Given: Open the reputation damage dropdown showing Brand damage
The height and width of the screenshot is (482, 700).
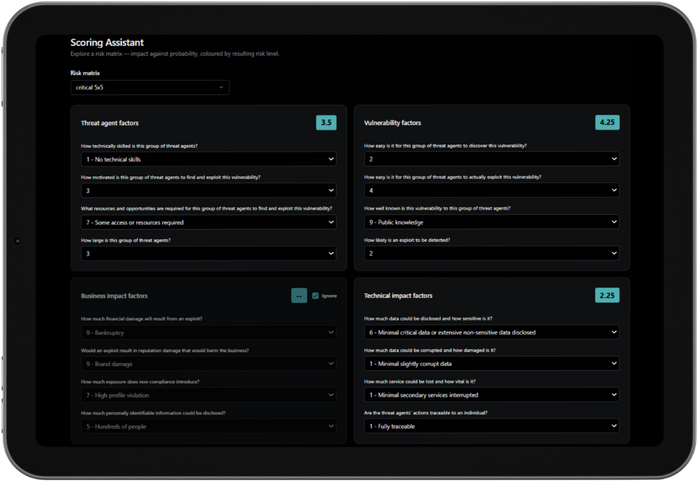Looking at the screenshot, I should (x=208, y=364).
